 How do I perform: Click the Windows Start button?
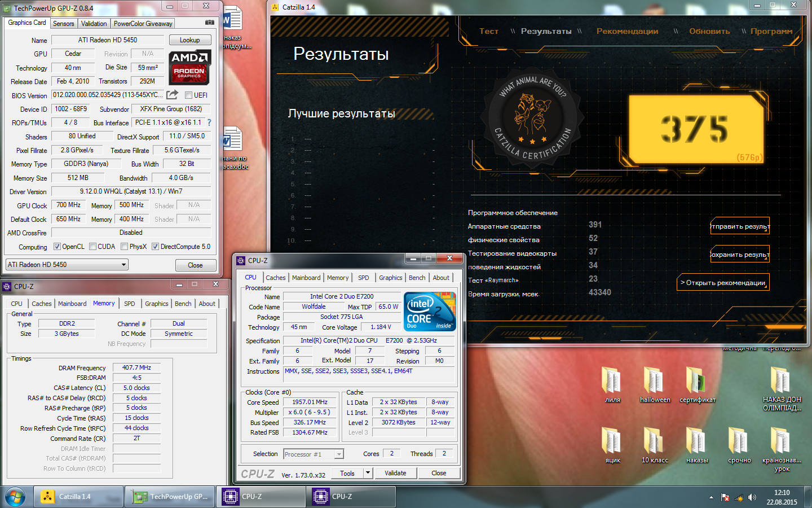(15, 497)
